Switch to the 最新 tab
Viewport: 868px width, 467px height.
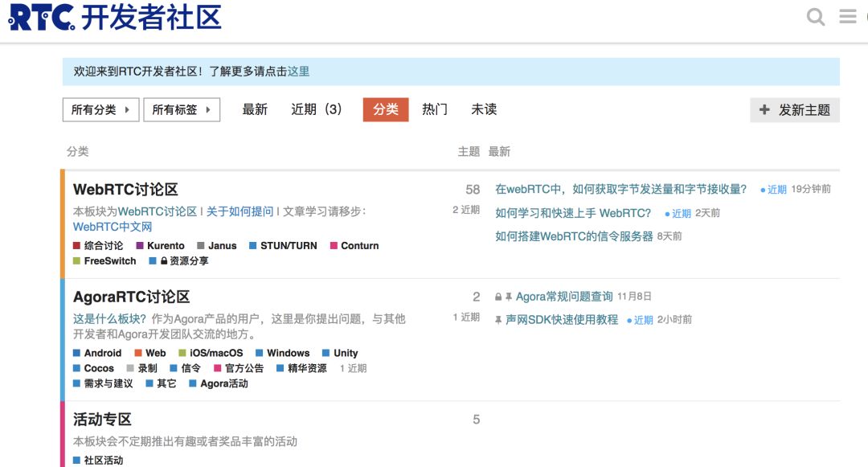255,109
